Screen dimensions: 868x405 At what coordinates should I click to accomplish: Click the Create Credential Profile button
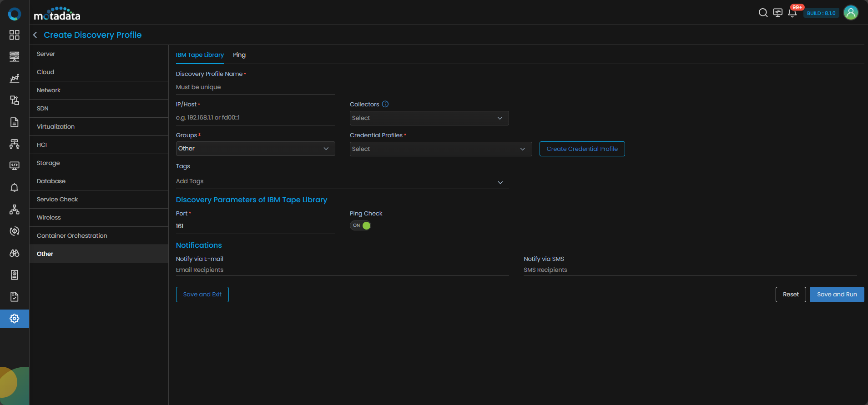(x=582, y=149)
